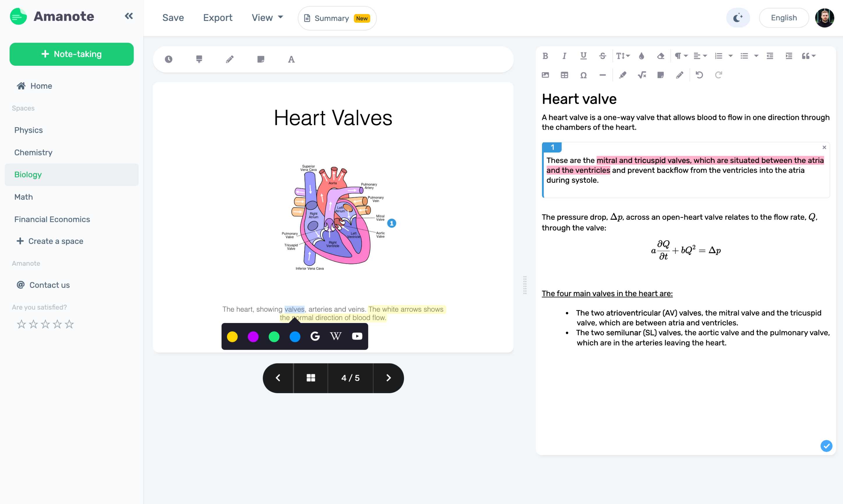Click the Export menu item
843x504 pixels.
point(218,17)
